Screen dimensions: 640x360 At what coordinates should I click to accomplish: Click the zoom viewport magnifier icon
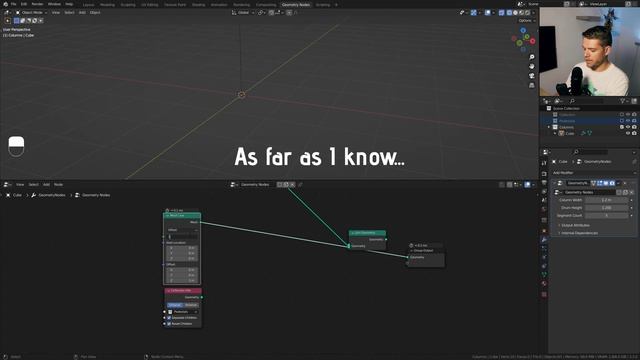coord(531,57)
